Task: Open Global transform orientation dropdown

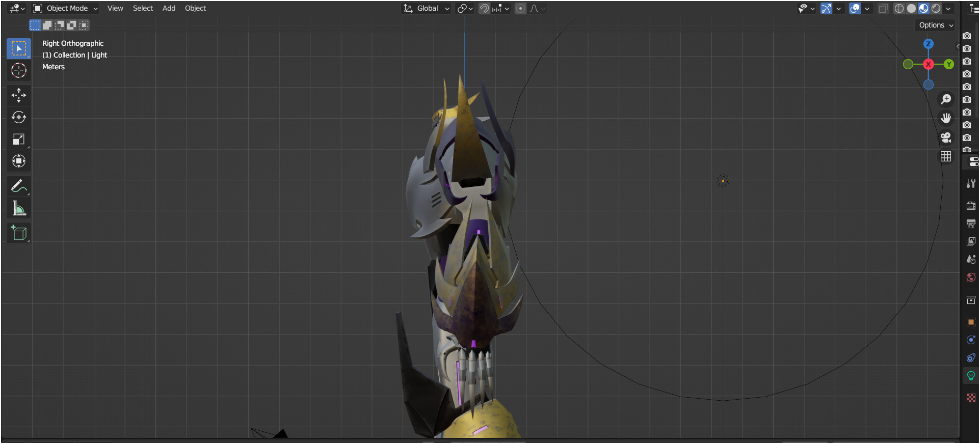Action: coord(427,8)
